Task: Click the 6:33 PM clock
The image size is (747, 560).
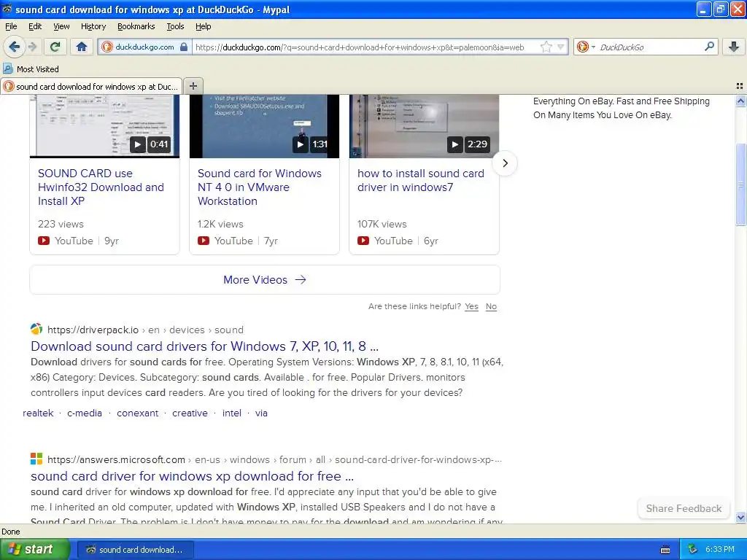Action: pos(719,550)
